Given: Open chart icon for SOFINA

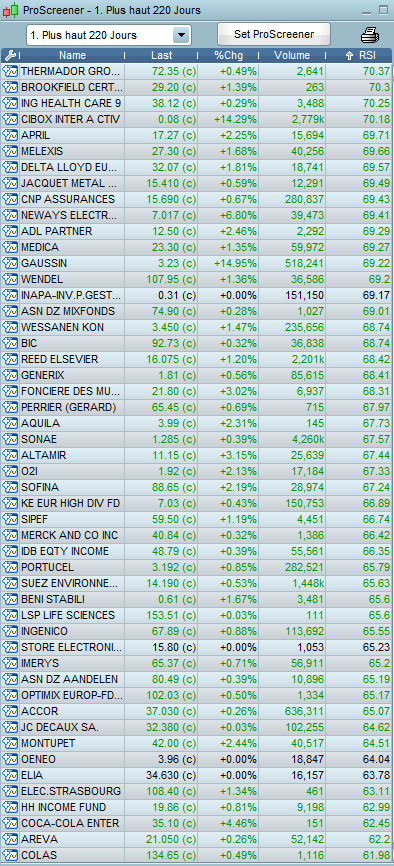Looking at the screenshot, I should (x=10, y=488).
